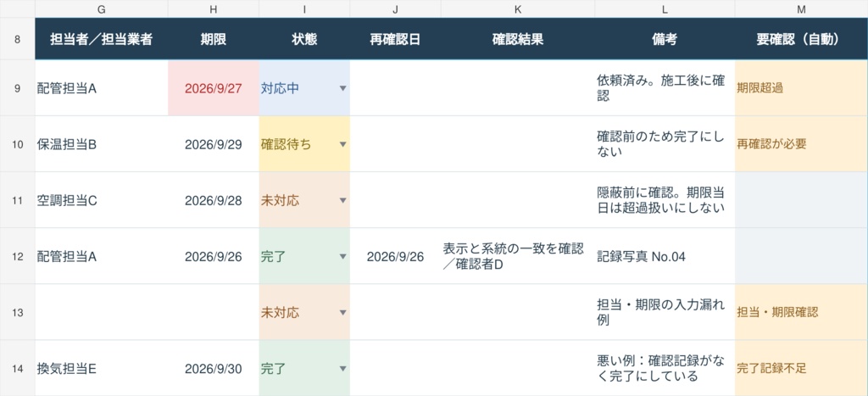Select column J header

pos(395,8)
